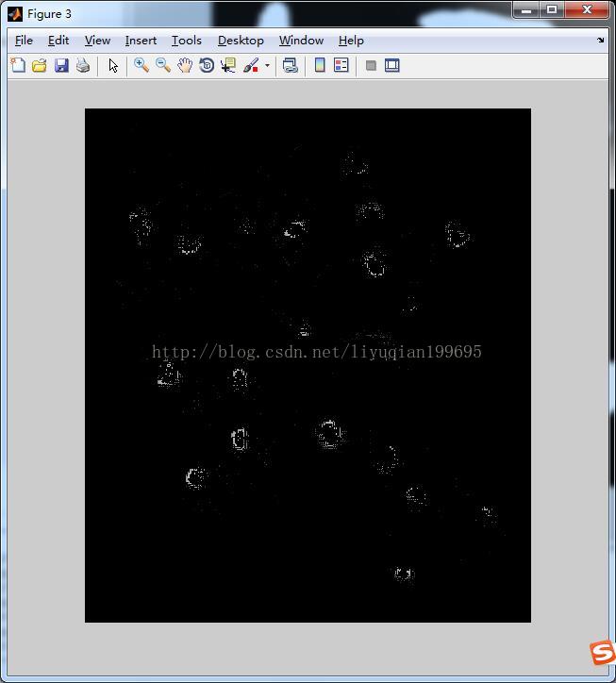The image size is (616, 683).
Task: Open the Insert menu
Action: [x=141, y=41]
